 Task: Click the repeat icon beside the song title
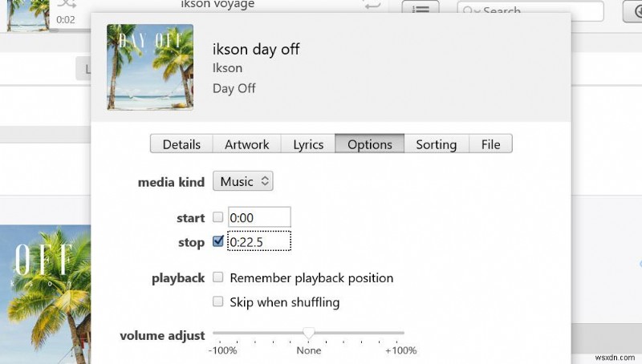[x=372, y=5]
